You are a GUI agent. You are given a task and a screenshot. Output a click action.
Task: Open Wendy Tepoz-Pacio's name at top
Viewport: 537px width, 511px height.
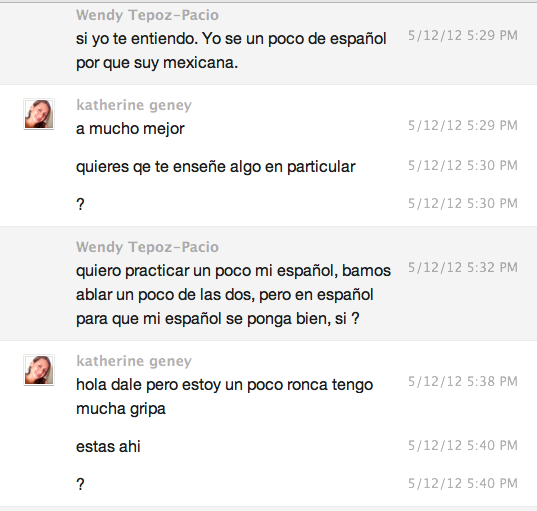point(147,15)
